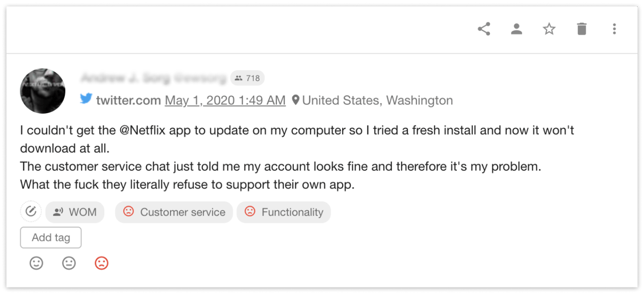Open the three-dot more options menu
This screenshot has width=644, height=297.
tap(614, 29)
